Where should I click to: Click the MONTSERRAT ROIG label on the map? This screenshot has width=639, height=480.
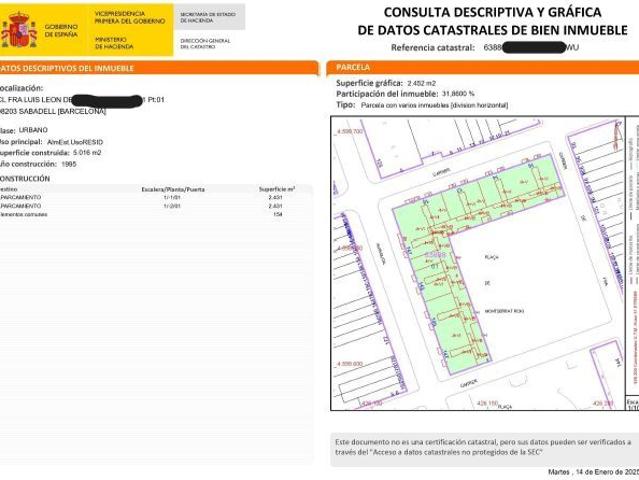504,311
